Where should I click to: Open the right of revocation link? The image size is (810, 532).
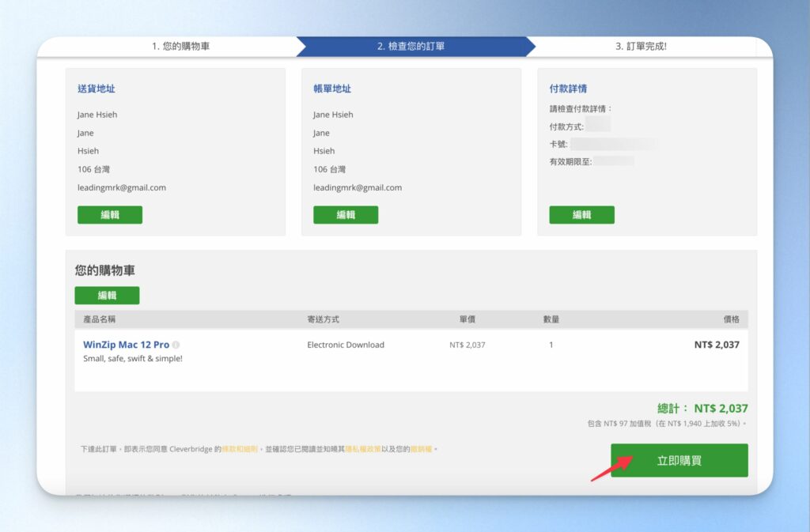421,449
